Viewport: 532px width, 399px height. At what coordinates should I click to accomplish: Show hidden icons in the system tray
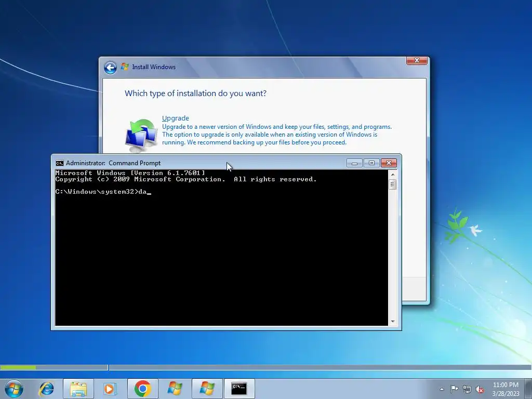tap(442, 389)
